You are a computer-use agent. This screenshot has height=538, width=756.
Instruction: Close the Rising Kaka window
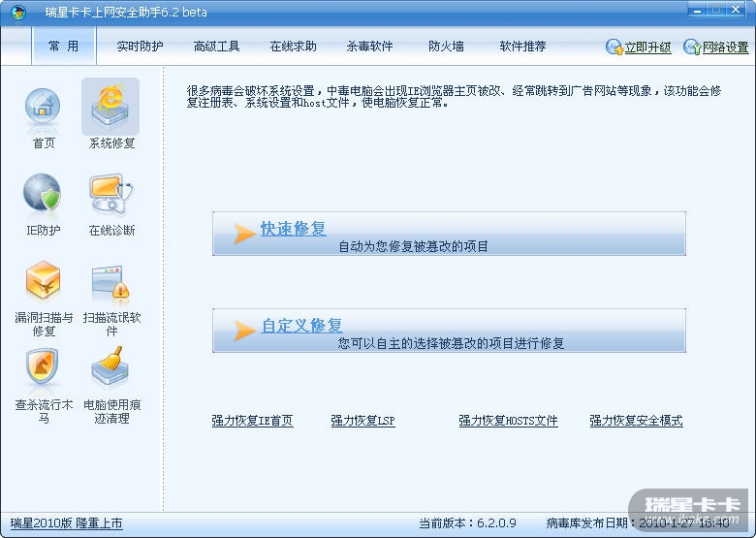coord(736,10)
